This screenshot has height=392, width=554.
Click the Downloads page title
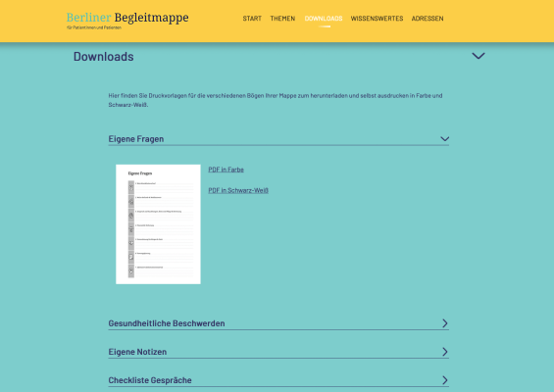click(x=104, y=57)
